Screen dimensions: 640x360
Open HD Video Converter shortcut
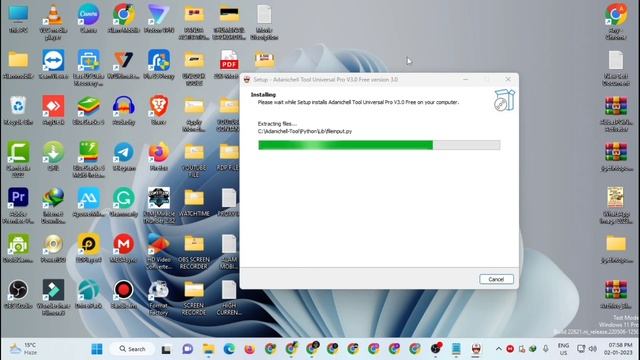159,251
